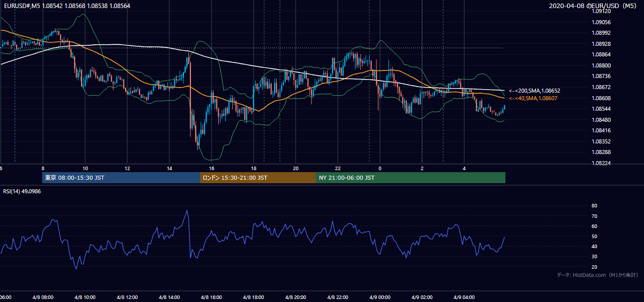Click the 4/8 10:00 time axis label
This screenshot has width=644, height=302.
click(x=85, y=297)
